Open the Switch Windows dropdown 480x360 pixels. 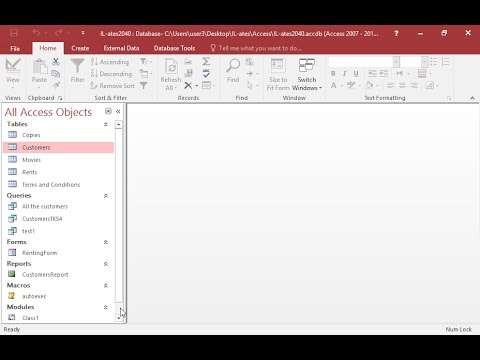pyautogui.click(x=307, y=74)
